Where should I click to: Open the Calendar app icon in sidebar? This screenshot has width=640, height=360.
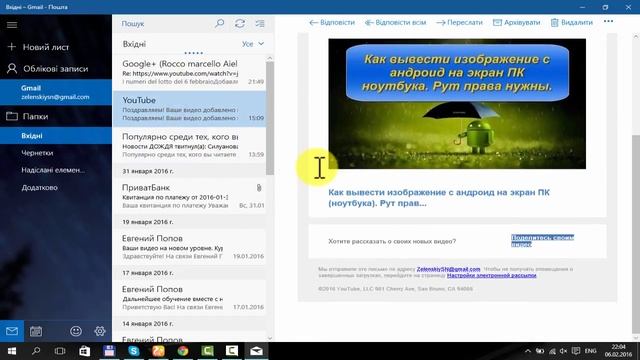[36, 331]
